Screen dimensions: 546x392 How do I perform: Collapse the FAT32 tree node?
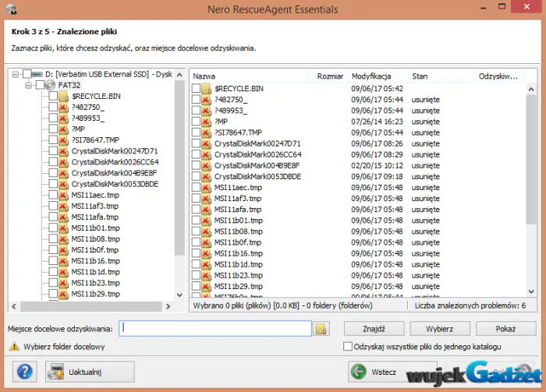tap(29, 85)
